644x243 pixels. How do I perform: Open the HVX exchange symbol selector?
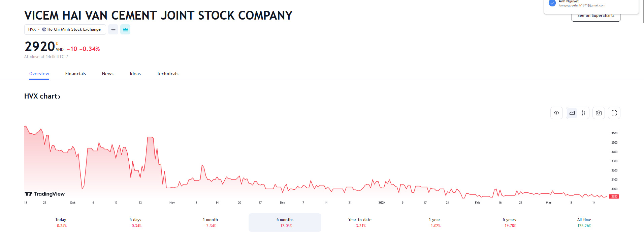65,30
